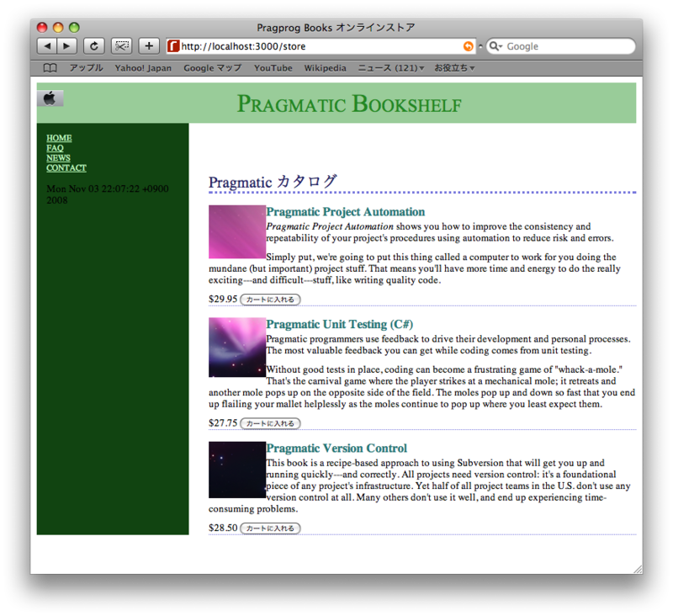Screen dimensions: 673x616
Task: Open the Wikipedia bookmark
Action: [x=325, y=68]
